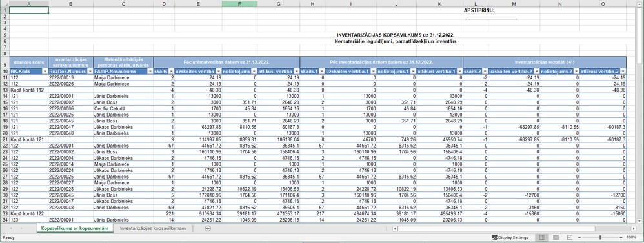Click the 172810.96 value cell
This screenshot has width=644, height=243.
pyautogui.click(x=198, y=195)
